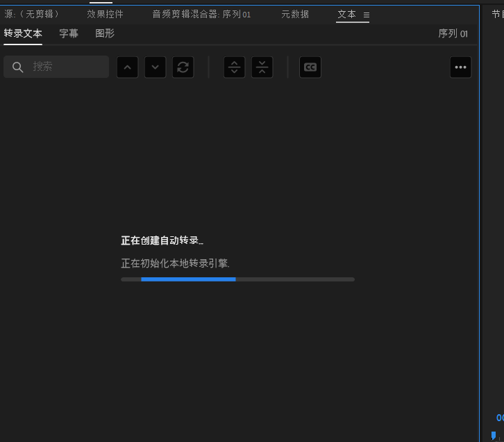Switch to the 转录文本 tab
This screenshot has height=442, width=504.
(23, 33)
